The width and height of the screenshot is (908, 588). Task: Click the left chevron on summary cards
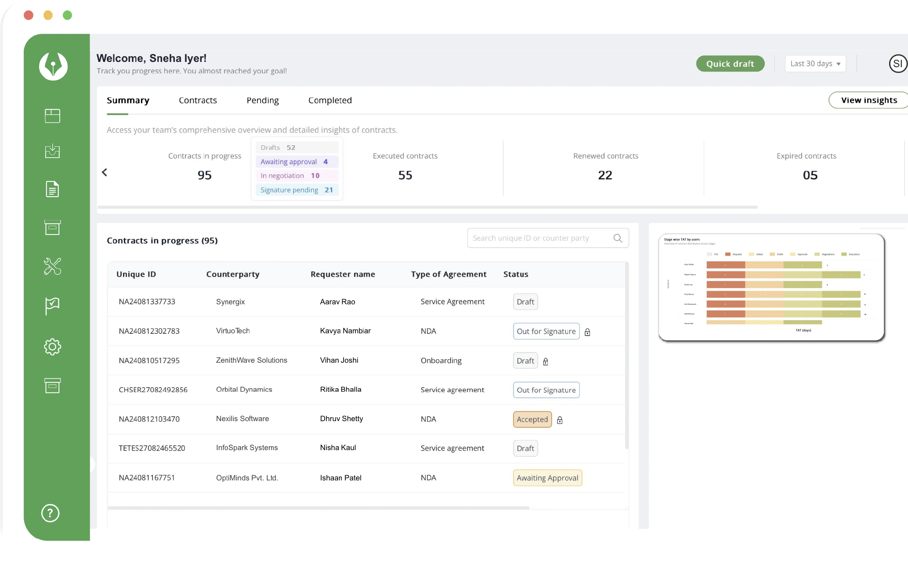pyautogui.click(x=105, y=173)
